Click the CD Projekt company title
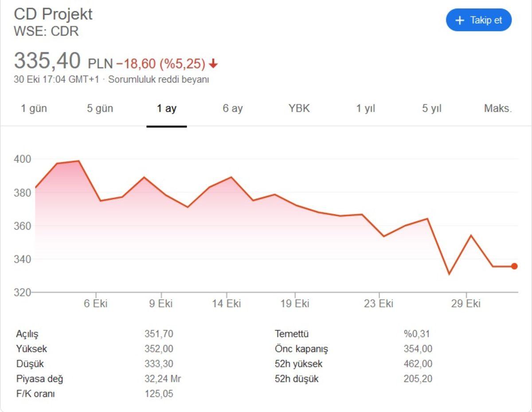Image resolution: width=532 pixels, height=412 pixels. tap(53, 14)
